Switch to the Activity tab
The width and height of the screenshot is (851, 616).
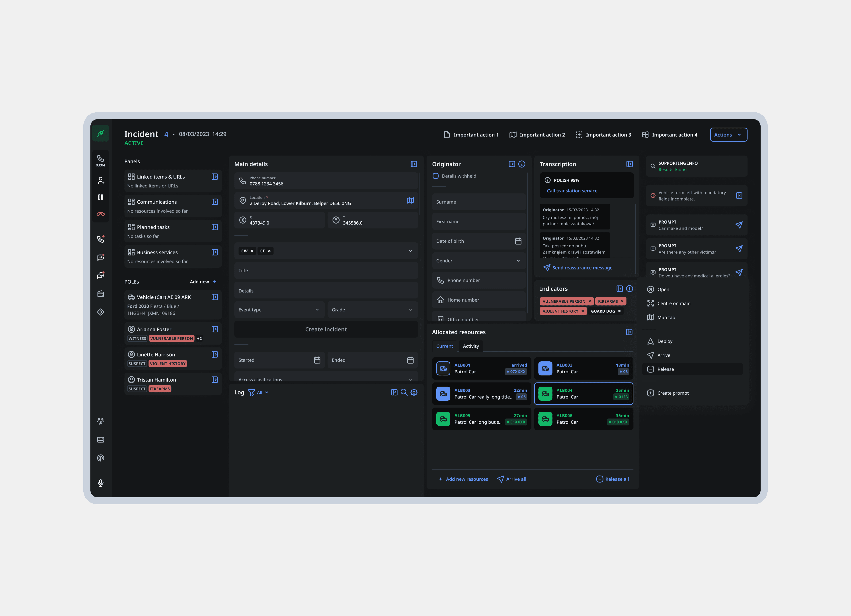click(x=470, y=346)
